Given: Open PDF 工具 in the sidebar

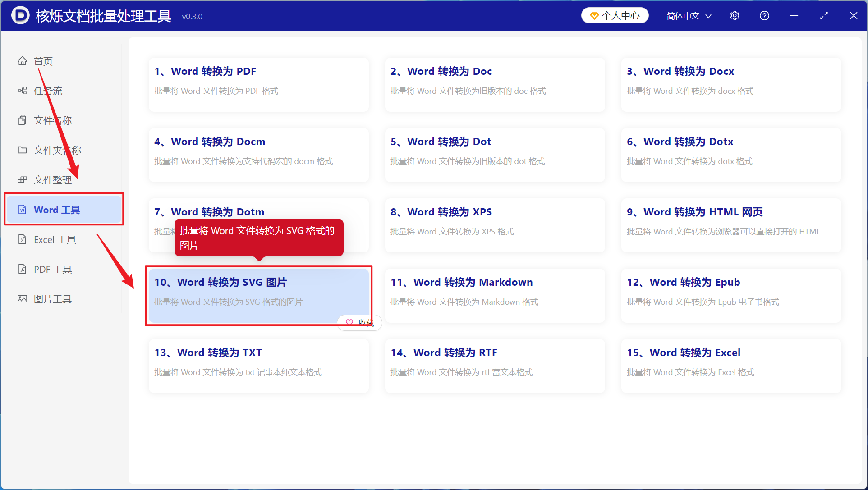Looking at the screenshot, I should pos(63,269).
